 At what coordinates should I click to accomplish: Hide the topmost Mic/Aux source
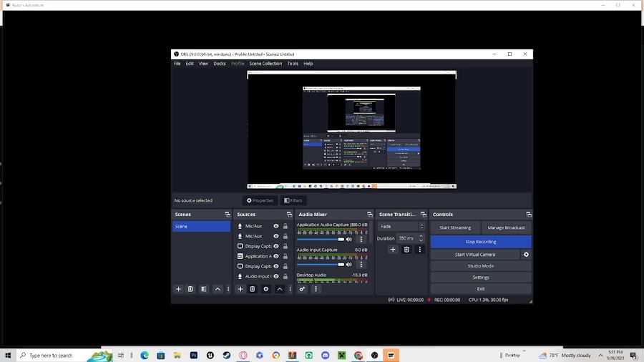(276, 226)
